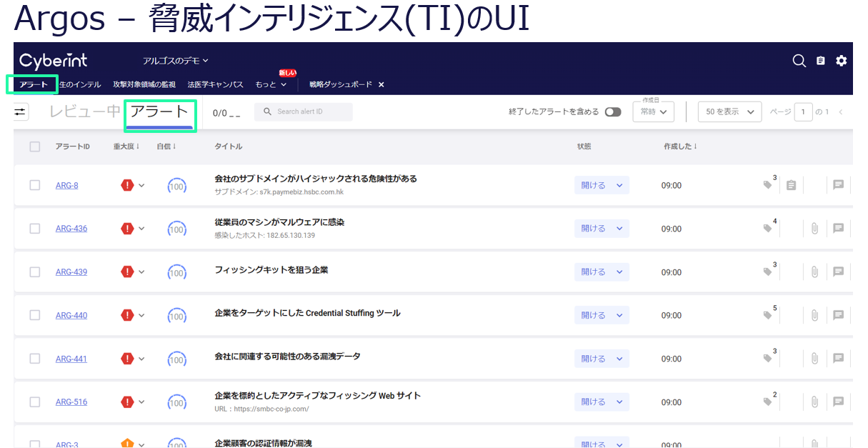Image resolution: width=868 pixels, height=448 pixels.
Task: Check the ARG-516 row checkbox
Action: coord(35,402)
